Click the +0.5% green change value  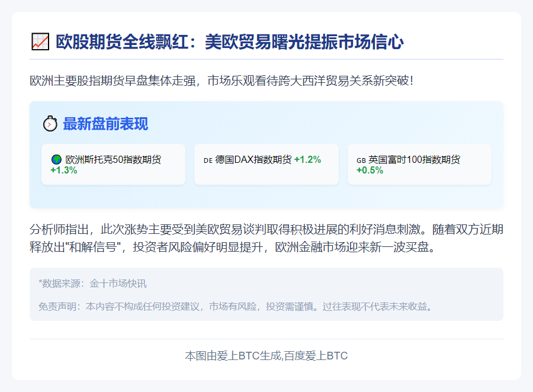click(370, 171)
